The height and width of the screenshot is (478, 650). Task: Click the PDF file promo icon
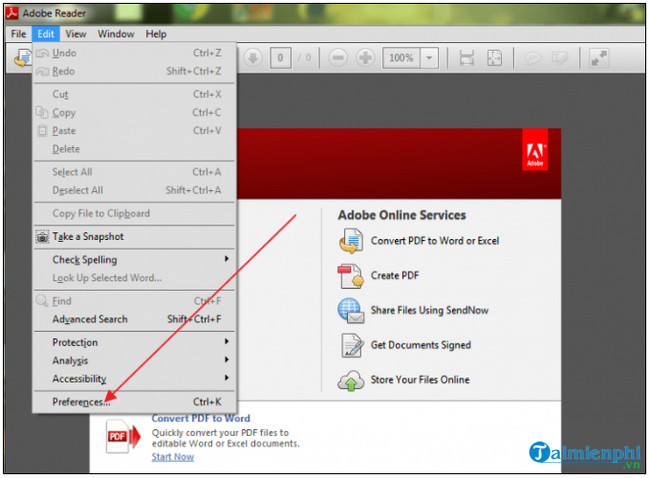(123, 436)
